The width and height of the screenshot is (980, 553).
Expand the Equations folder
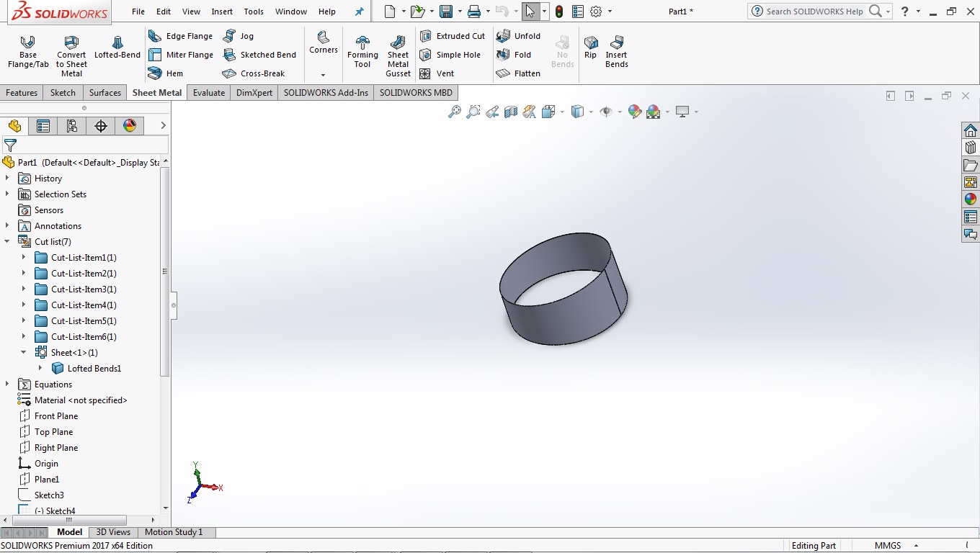[7, 385]
